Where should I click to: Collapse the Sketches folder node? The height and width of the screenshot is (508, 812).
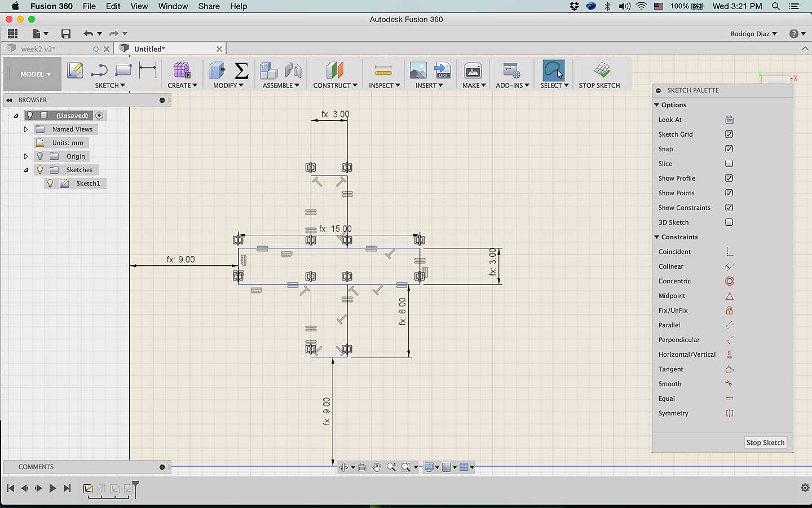click(25, 170)
